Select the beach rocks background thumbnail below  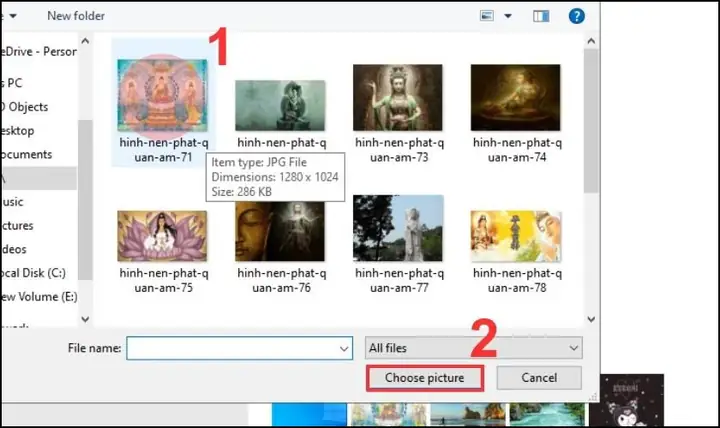468,414
